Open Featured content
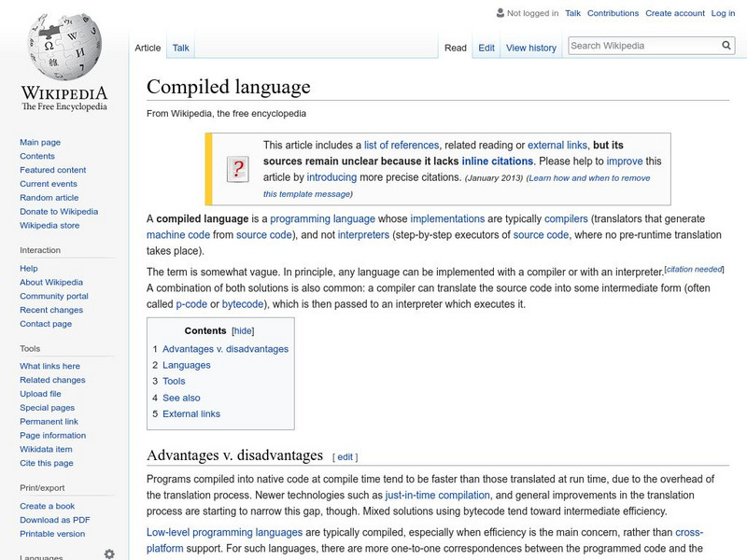This screenshot has width=747, height=560. coord(53,170)
